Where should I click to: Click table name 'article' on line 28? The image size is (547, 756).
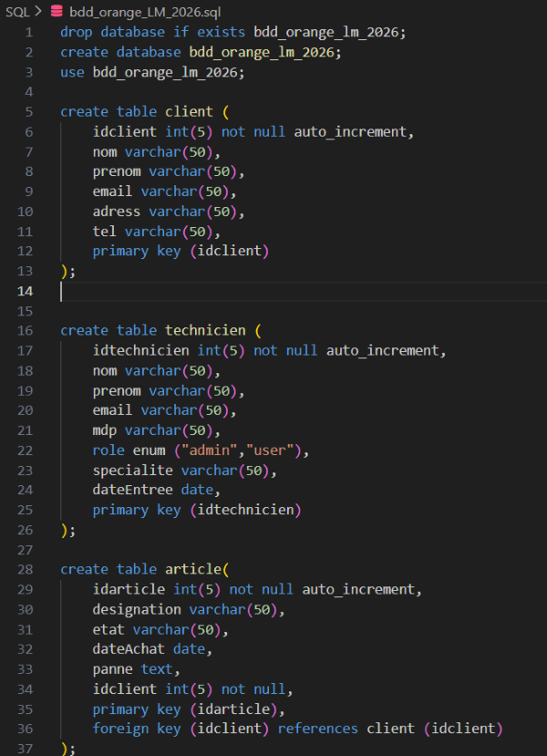pos(193,569)
